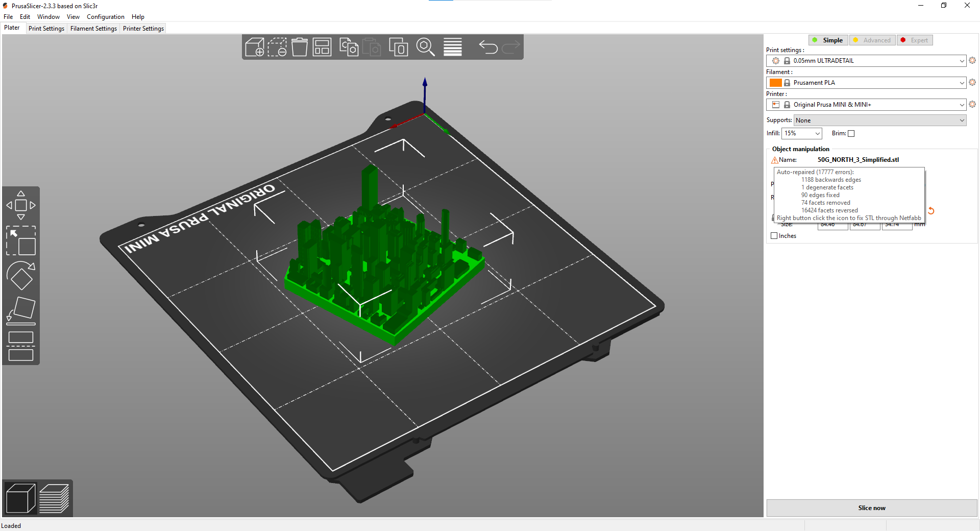The image size is (980, 531).
Task: Click the Arrange objects icon
Action: [322, 47]
